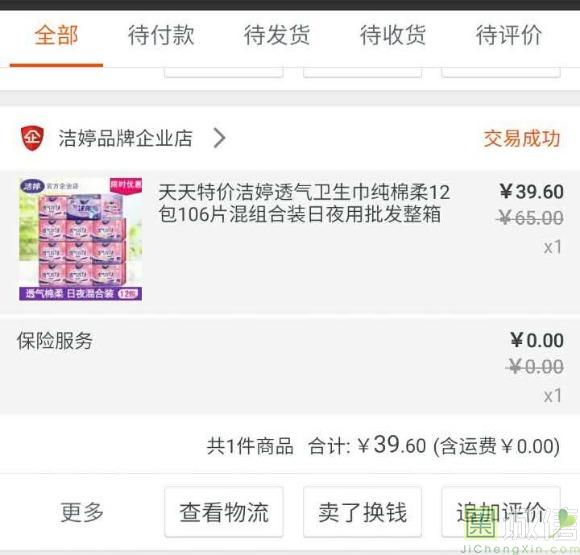Expand store page via the chevron arrow
The image size is (580, 555).
(x=220, y=138)
